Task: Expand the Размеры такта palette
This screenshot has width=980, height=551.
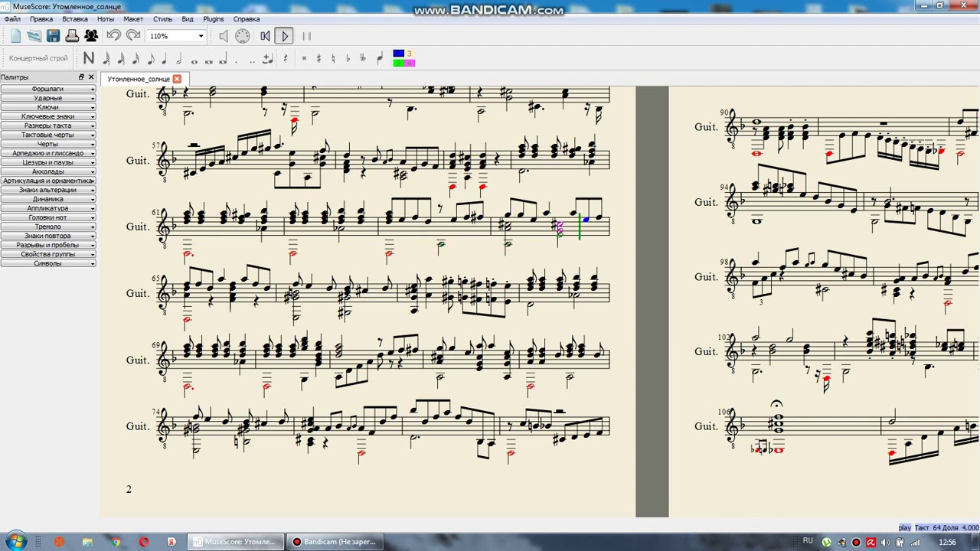Action: coord(48,126)
